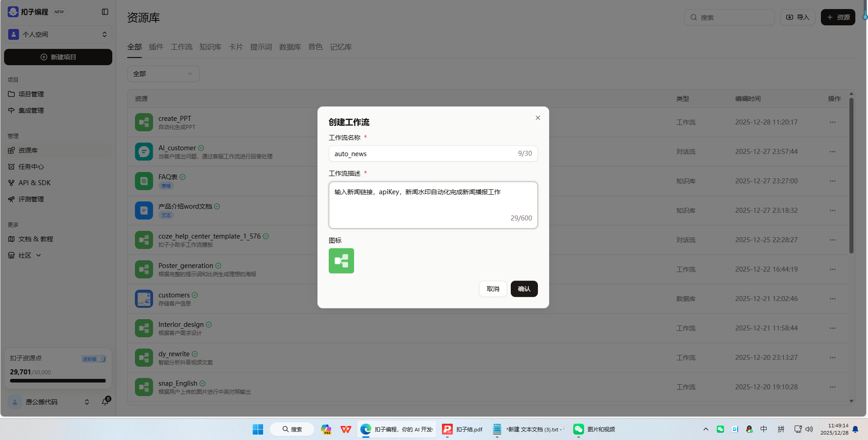Click the checkmark badge beside dy_rewrite
The height and width of the screenshot is (440, 868).
(x=195, y=354)
